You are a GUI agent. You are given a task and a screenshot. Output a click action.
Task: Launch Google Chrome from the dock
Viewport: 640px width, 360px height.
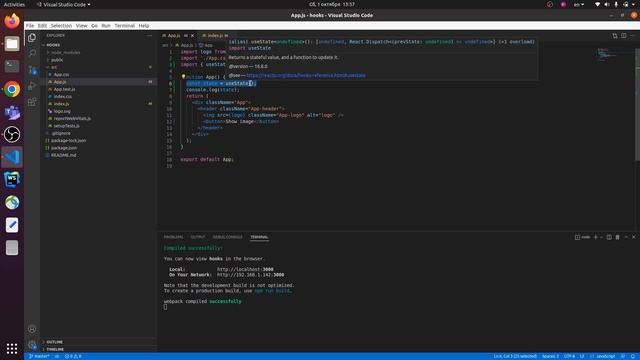(x=12, y=89)
